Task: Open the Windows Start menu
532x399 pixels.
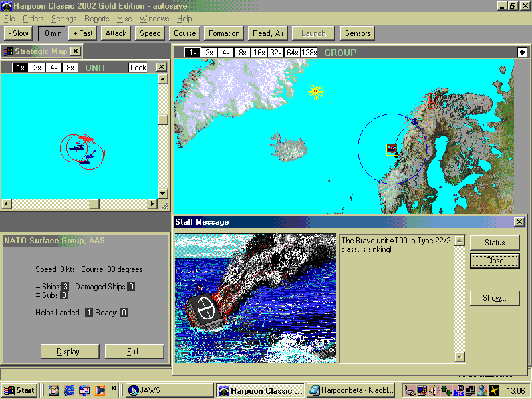Action: point(19,390)
